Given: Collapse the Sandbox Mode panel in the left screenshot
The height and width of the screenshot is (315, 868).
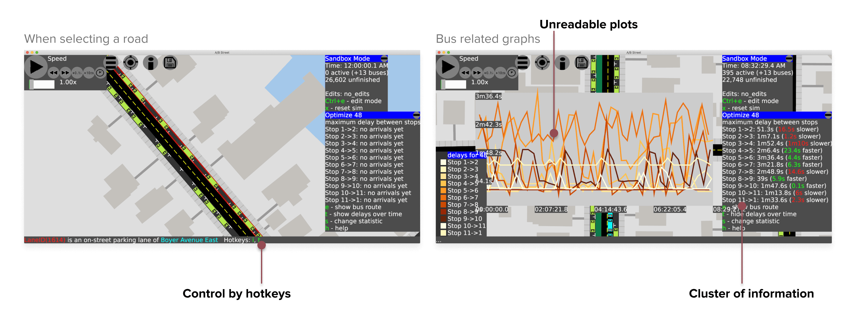Looking at the screenshot, I should pos(384,58).
